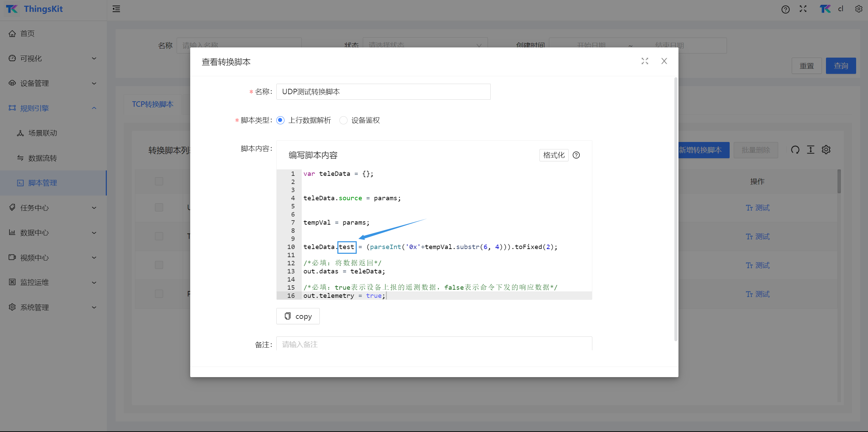Open 数据流转 menu item
This screenshot has width=868, height=432.
[42, 158]
